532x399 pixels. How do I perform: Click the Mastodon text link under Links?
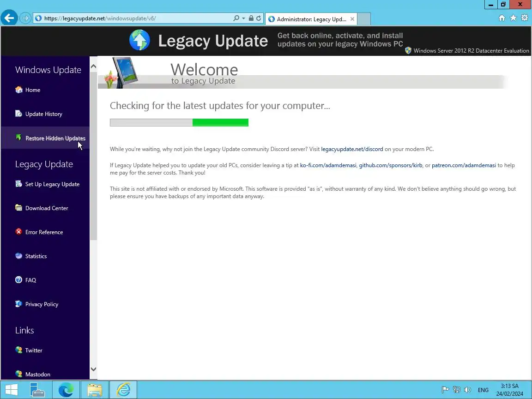click(x=38, y=374)
